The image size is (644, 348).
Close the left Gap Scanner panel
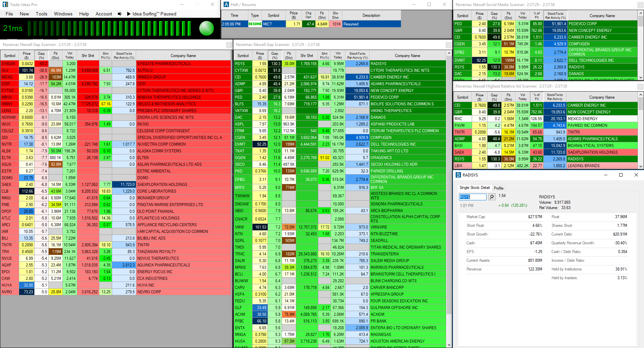[229, 45]
